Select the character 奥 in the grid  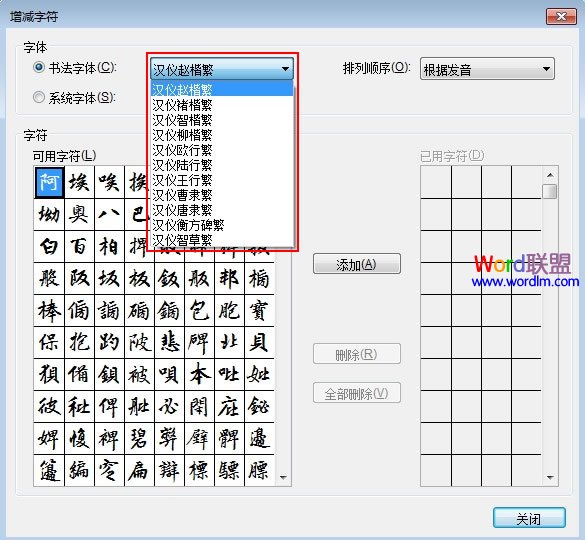(79, 215)
